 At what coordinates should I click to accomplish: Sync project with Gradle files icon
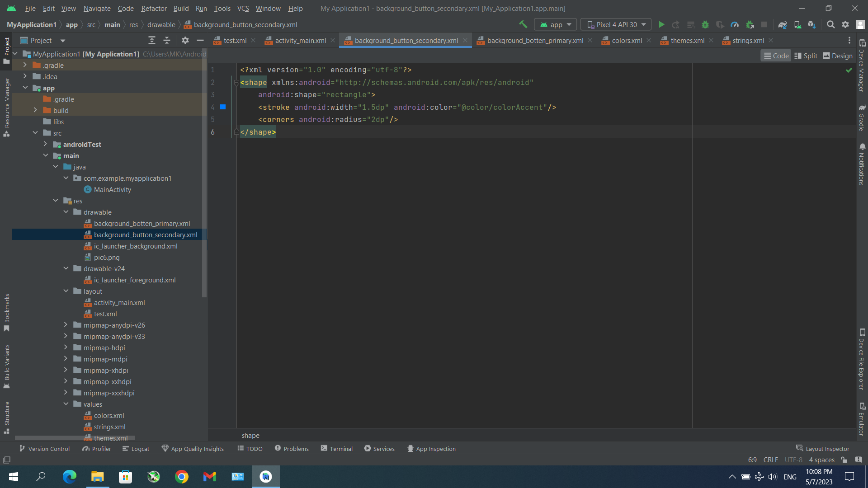coord(783,24)
